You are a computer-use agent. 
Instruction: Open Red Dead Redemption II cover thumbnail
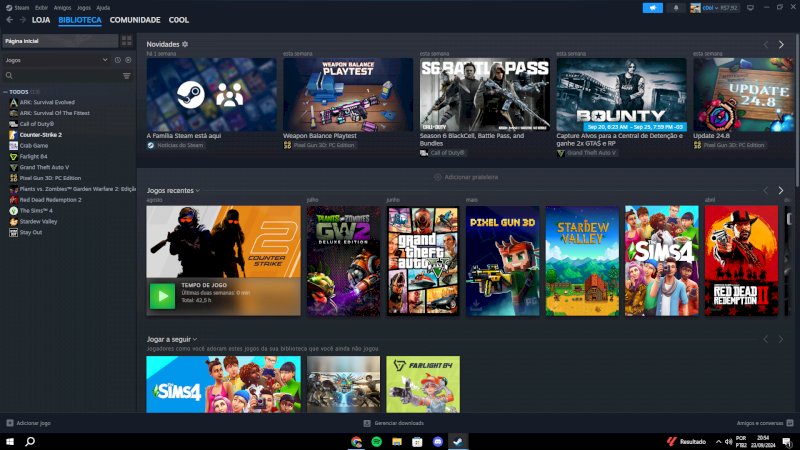tap(741, 261)
